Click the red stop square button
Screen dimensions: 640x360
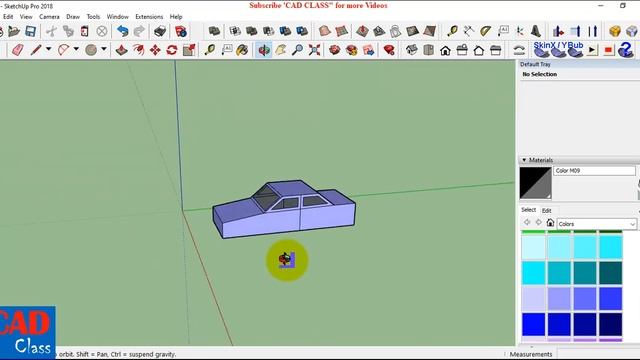click(x=609, y=50)
